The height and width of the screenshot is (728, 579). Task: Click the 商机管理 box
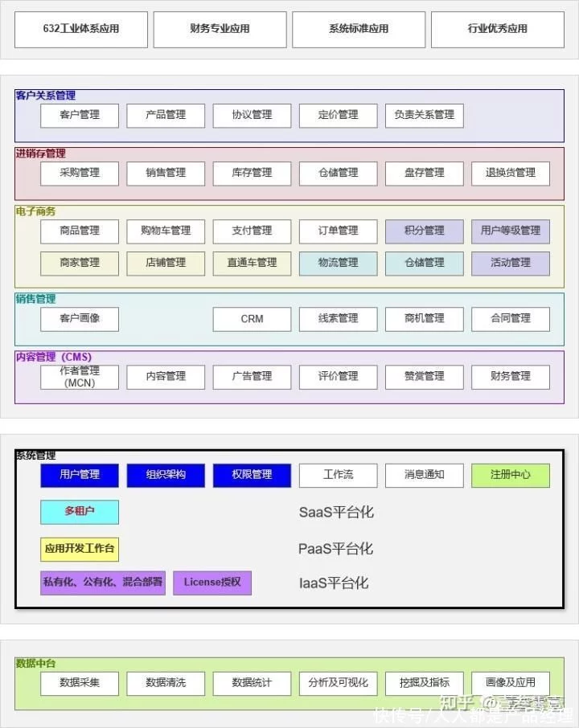[425, 319]
